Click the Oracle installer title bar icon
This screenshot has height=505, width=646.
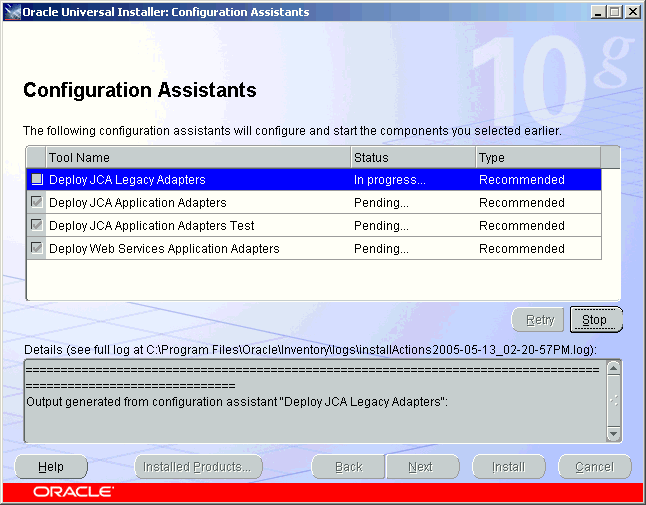pos(12,12)
